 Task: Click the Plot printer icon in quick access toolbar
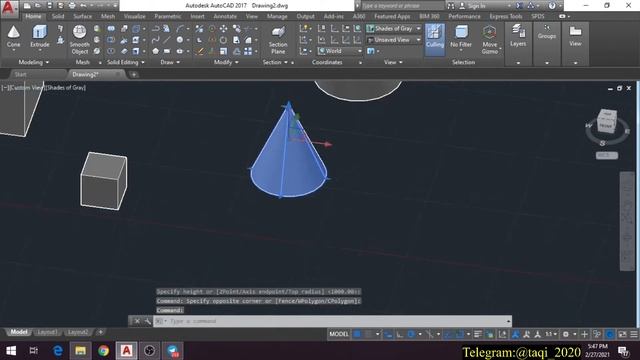click(72, 6)
